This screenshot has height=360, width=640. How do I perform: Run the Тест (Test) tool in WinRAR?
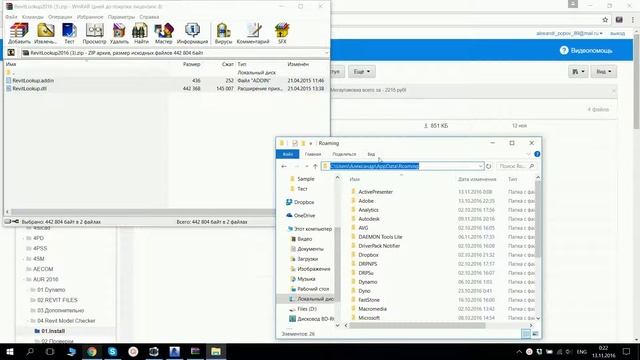(x=69, y=33)
